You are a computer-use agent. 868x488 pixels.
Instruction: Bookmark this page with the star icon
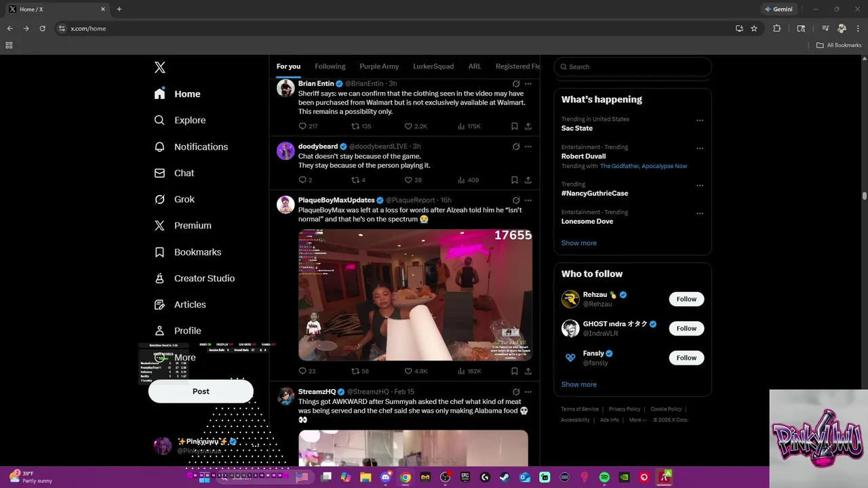click(754, 28)
